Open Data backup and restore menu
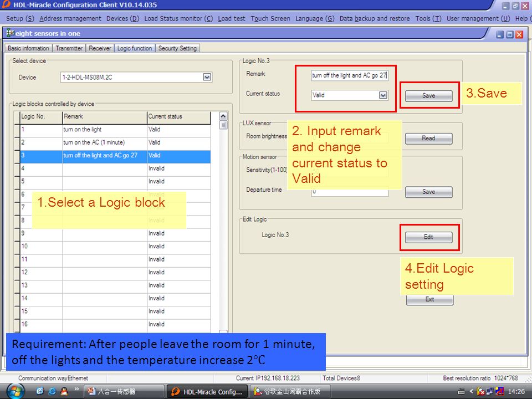 click(x=375, y=18)
